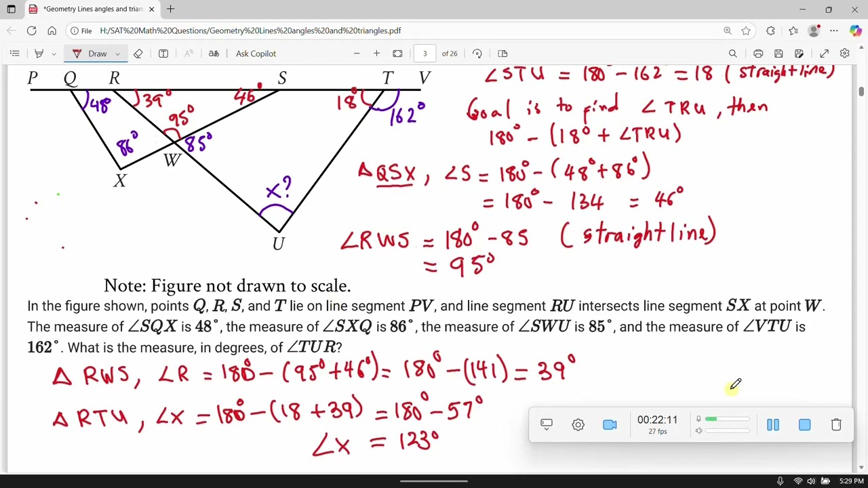Open the tab actions menu icon
868x488 pixels.
pos(11,9)
